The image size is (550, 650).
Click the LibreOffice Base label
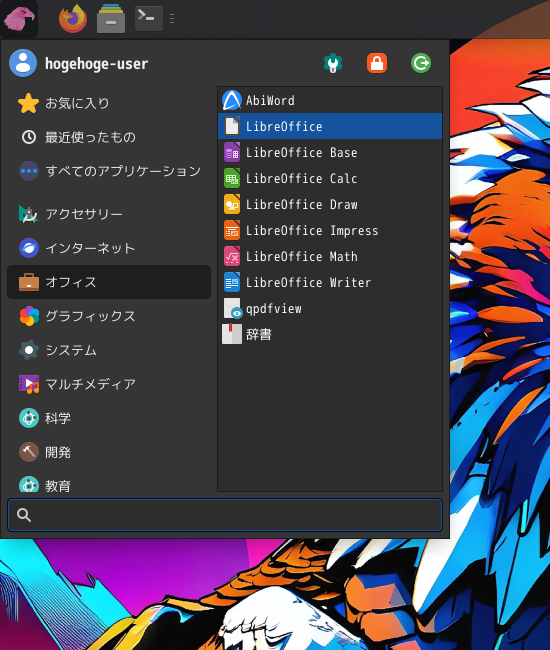pos(302,153)
